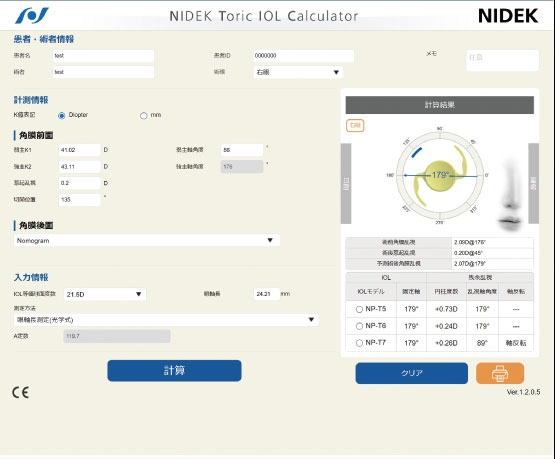Select the mm radio button

click(x=143, y=115)
